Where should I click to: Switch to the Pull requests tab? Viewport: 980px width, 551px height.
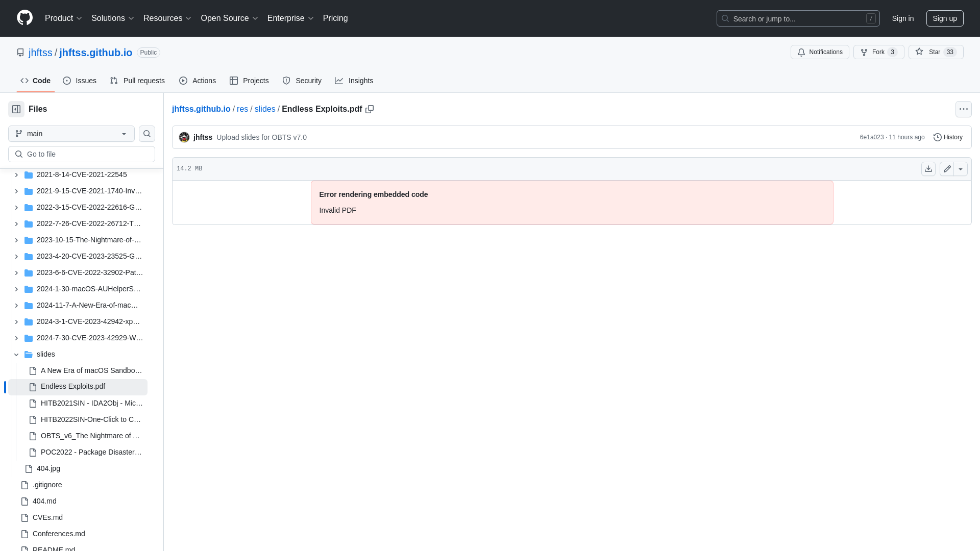(137, 81)
